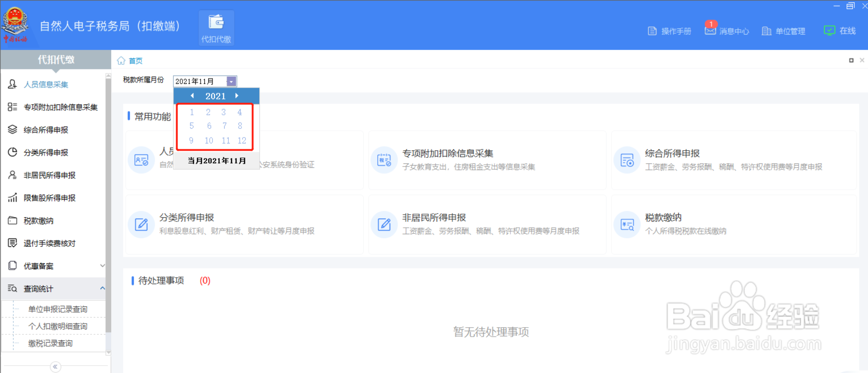Click 税款缴纳 folder icon in sidebar
This screenshot has width=868, height=373.
tap(13, 220)
